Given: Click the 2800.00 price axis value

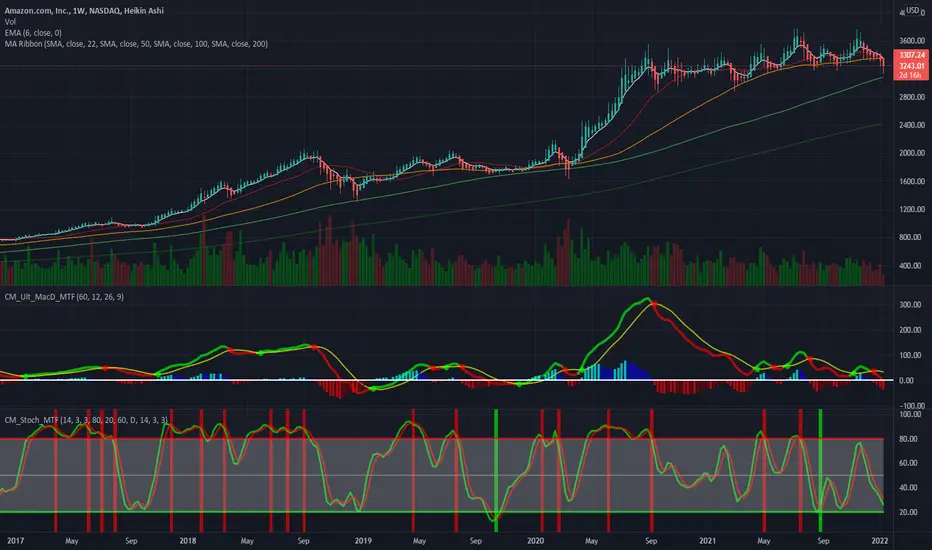Looking at the screenshot, I should (912, 97).
